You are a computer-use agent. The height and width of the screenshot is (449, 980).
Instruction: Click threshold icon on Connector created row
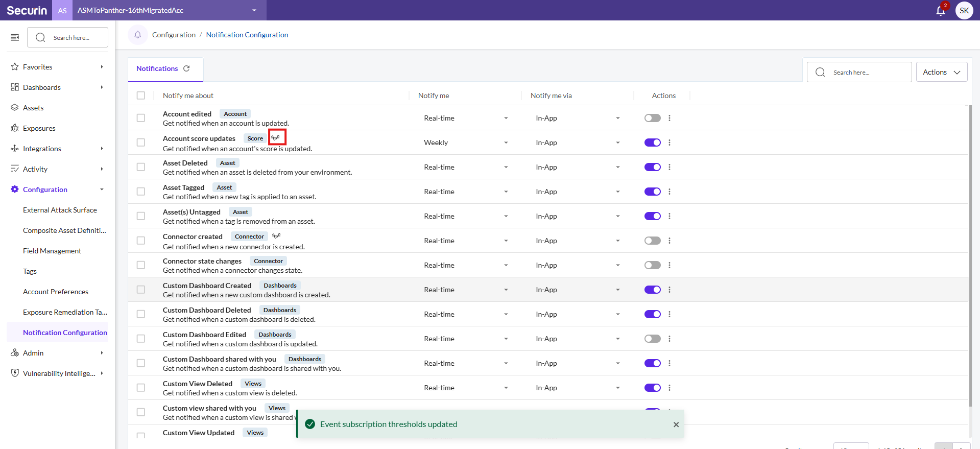276,236
